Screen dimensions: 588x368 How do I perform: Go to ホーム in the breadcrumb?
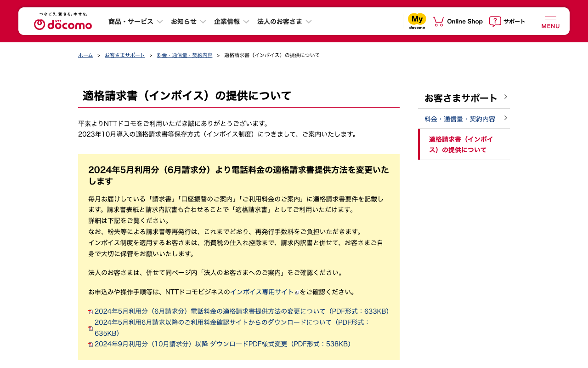click(85, 55)
